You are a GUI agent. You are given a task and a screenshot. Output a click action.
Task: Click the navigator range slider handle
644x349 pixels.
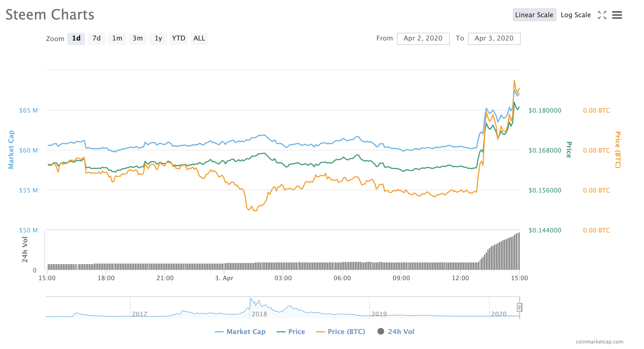tap(519, 307)
